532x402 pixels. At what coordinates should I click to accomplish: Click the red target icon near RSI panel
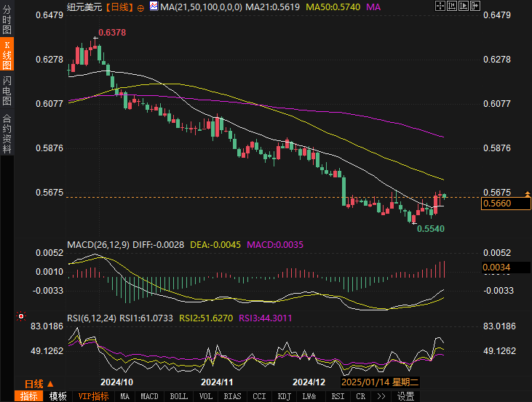click(x=21, y=317)
